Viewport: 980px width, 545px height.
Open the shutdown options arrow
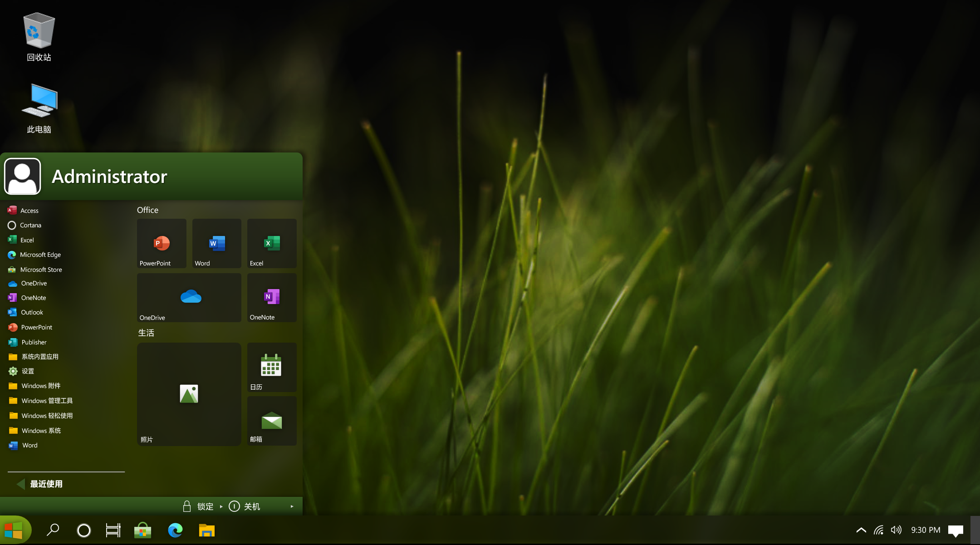point(292,506)
